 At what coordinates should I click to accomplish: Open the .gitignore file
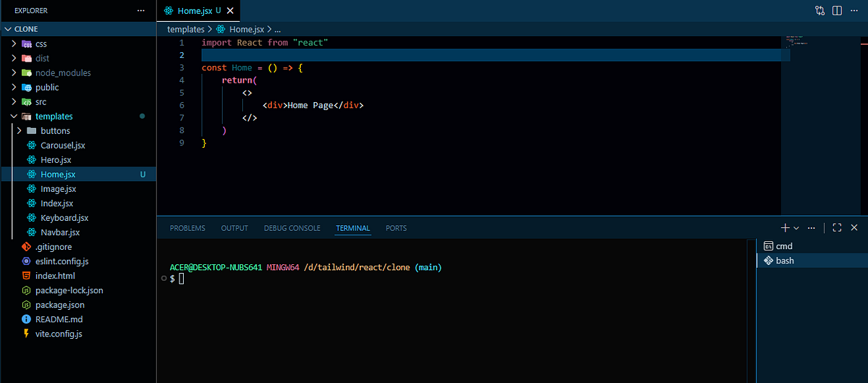coord(79,246)
